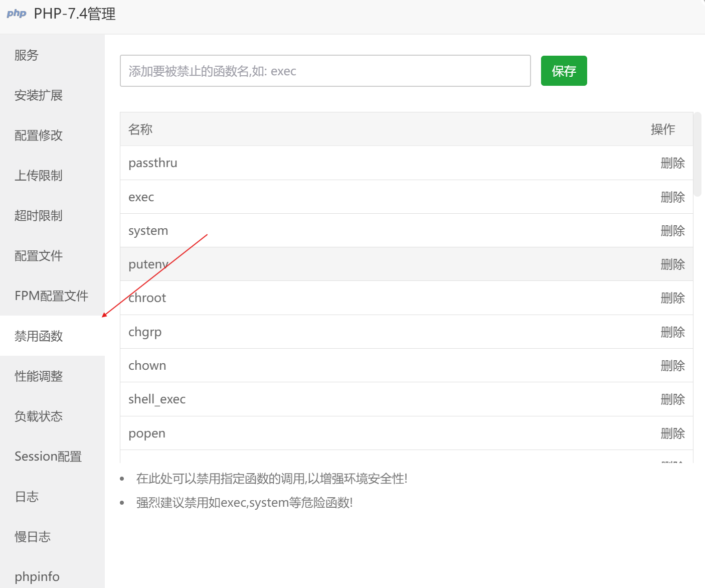Click the function name input field

coord(325,71)
